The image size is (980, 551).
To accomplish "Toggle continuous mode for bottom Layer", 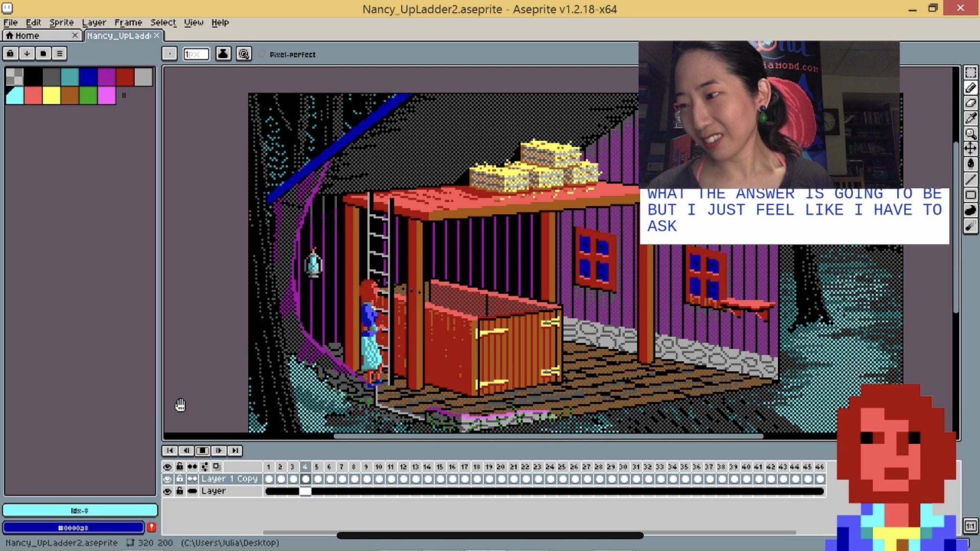I will tap(192, 491).
